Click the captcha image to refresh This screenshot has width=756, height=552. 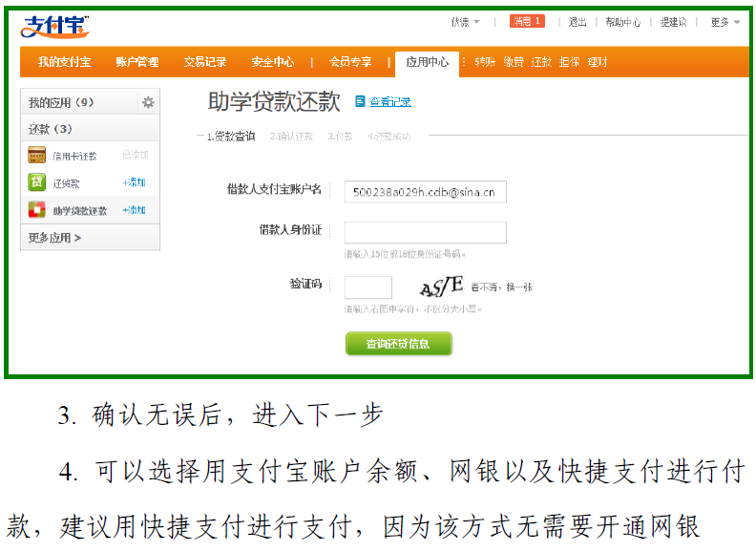click(441, 287)
